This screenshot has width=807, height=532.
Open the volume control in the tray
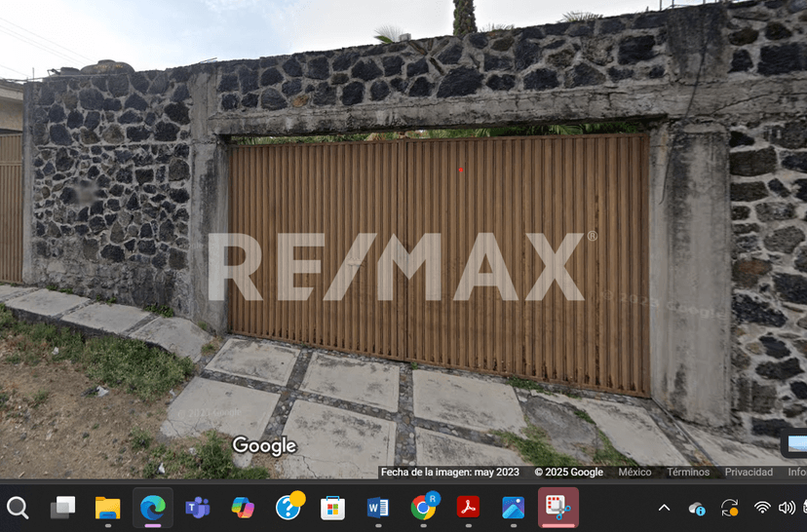(787, 509)
